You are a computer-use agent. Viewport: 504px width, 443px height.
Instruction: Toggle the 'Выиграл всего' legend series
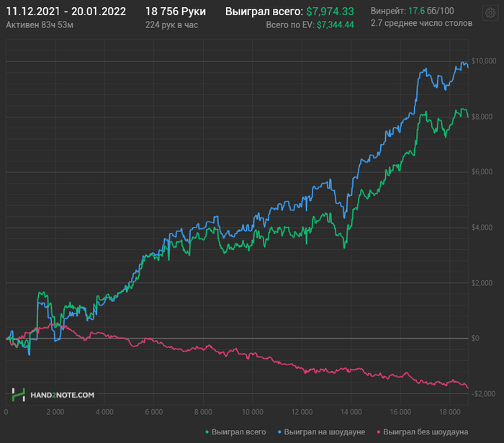(235, 431)
